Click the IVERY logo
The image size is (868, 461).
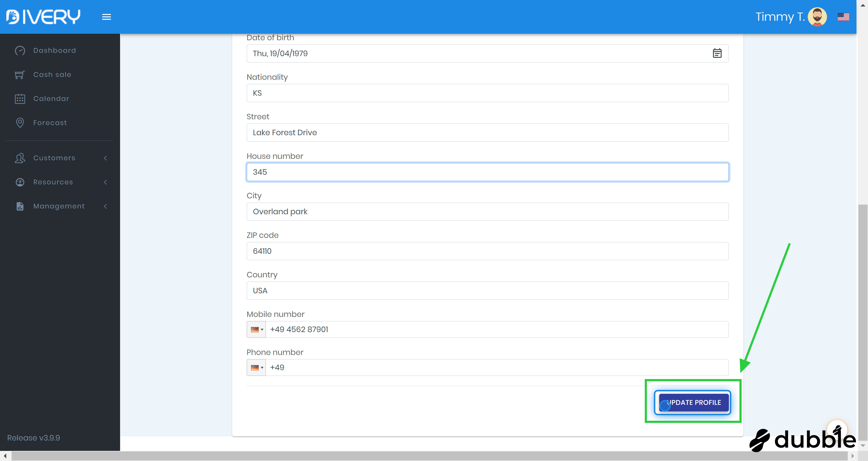pos(43,16)
